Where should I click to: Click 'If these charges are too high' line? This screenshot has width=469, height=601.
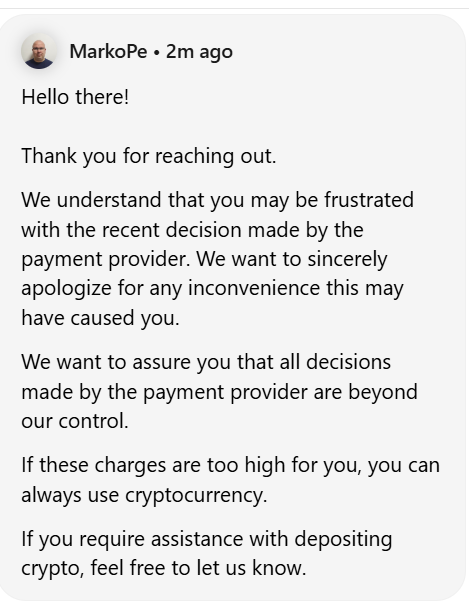(x=231, y=465)
